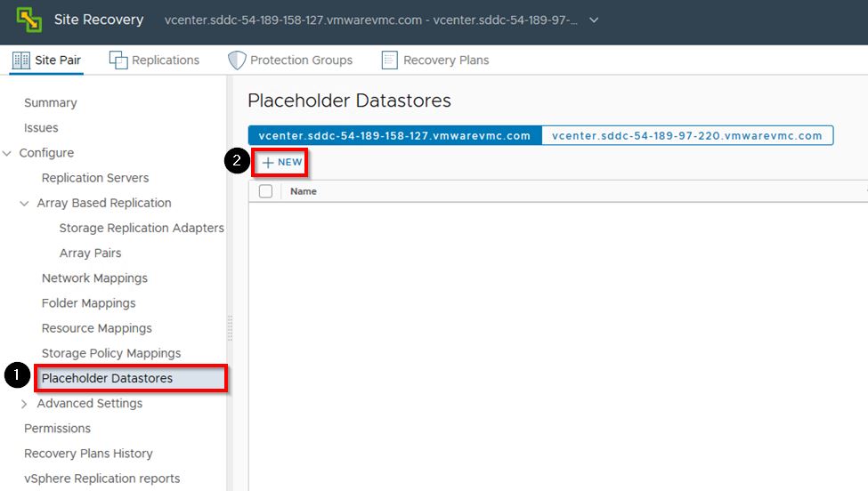The image size is (868, 491).
Task: Click the Replications icon
Action: (x=118, y=60)
